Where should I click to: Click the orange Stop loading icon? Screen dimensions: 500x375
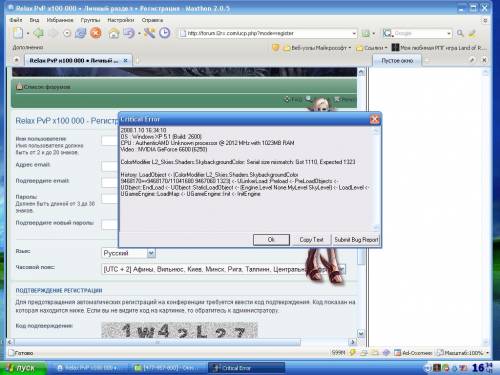click(96, 33)
